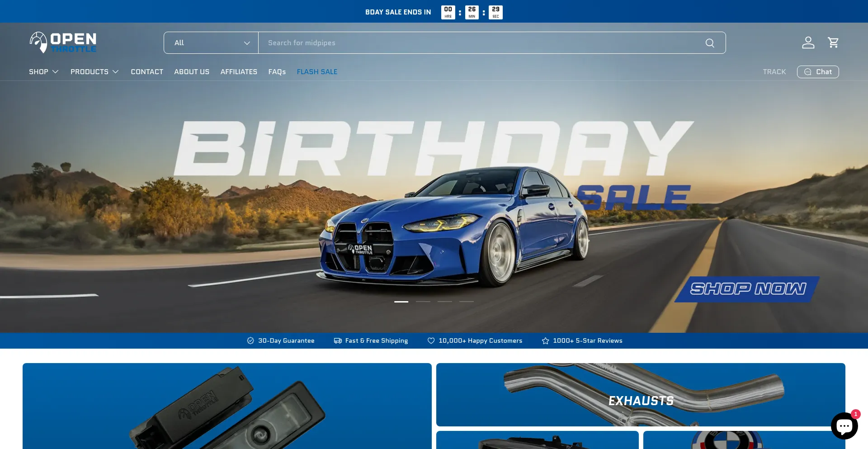Open the account login icon

click(808, 43)
